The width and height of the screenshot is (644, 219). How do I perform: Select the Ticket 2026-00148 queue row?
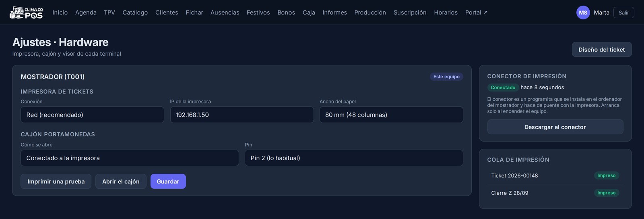pyautogui.click(x=555, y=175)
